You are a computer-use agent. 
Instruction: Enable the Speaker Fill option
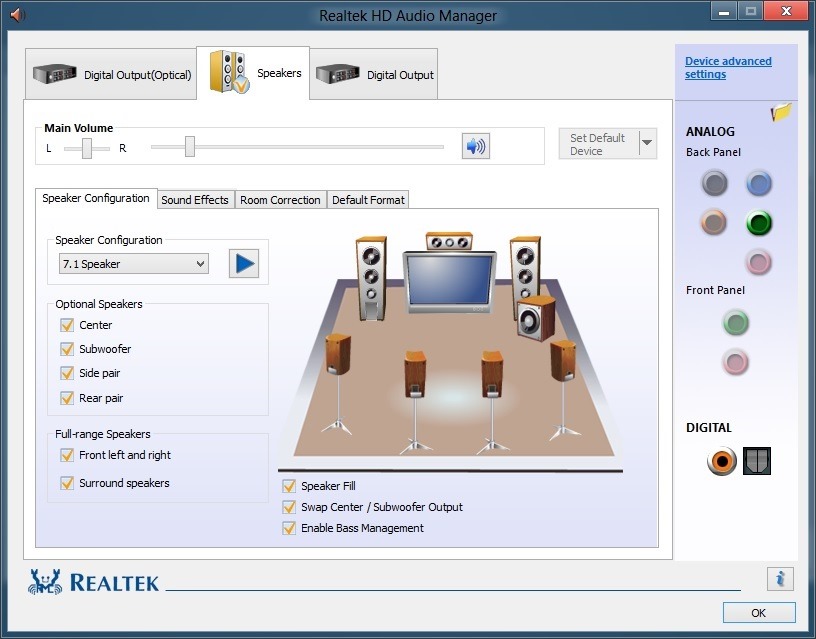tap(289, 486)
